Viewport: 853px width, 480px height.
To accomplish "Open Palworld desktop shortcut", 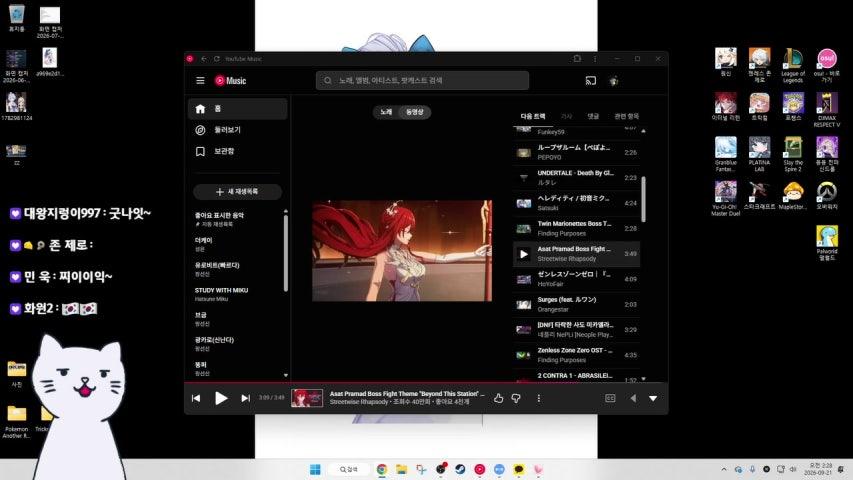I will (827, 243).
